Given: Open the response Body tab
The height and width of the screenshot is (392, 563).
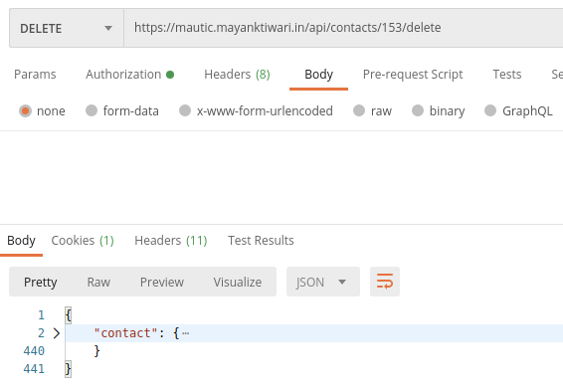Looking at the screenshot, I should pos(21,241).
